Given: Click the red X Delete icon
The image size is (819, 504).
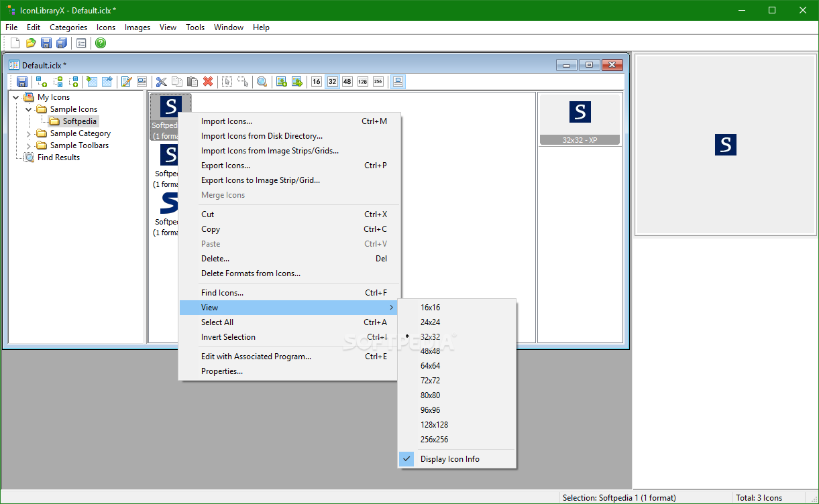Looking at the screenshot, I should click(208, 82).
